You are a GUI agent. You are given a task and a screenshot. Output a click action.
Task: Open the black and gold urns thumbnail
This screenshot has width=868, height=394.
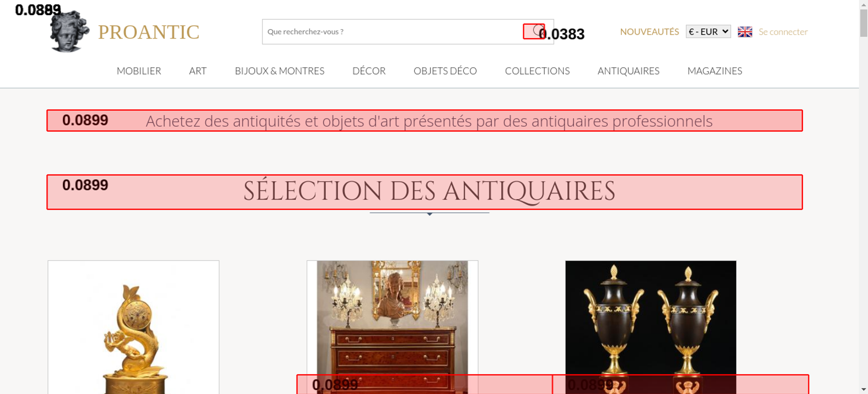click(651, 327)
